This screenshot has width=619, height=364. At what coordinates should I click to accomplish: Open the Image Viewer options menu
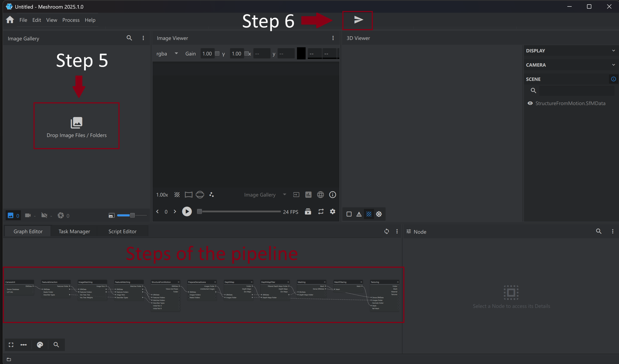click(333, 38)
